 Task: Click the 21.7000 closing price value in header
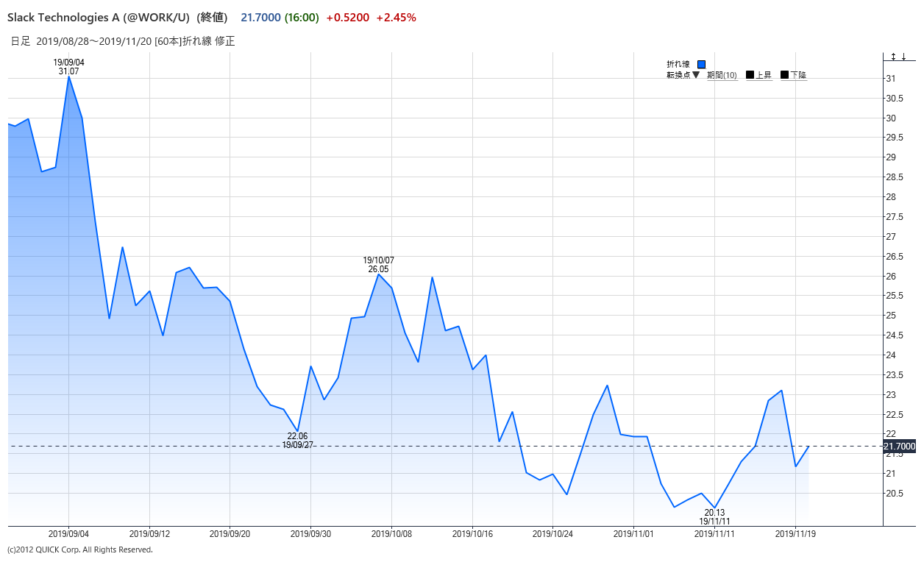[x=260, y=17]
